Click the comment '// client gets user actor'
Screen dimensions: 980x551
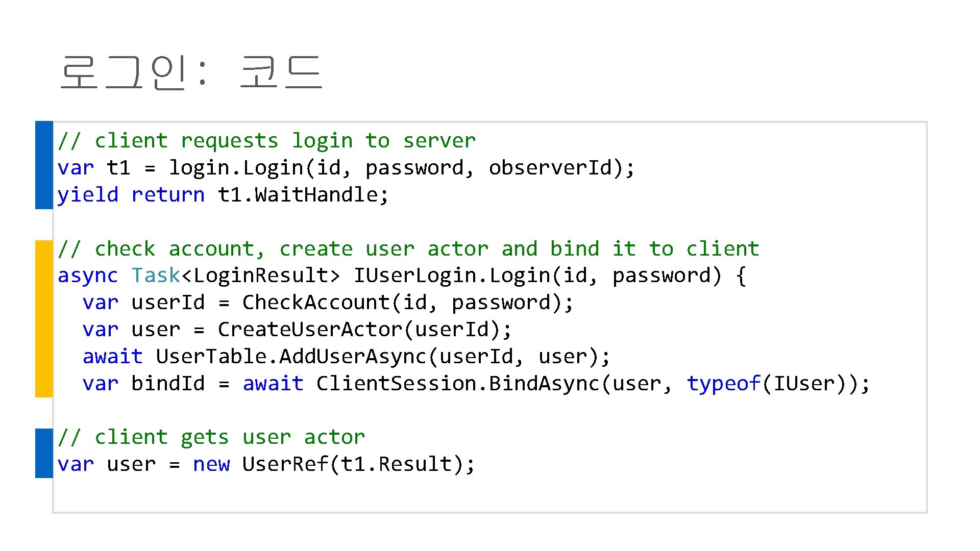(211, 438)
